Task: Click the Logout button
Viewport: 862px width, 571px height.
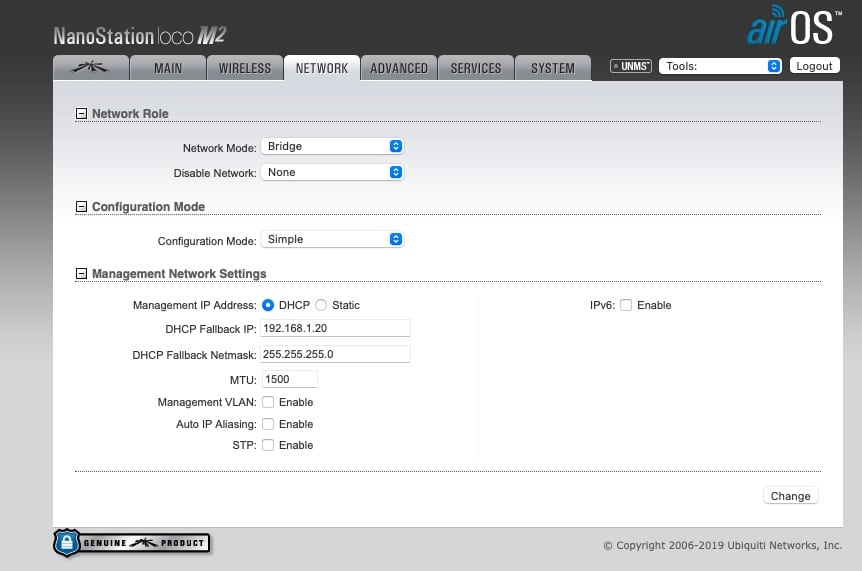Action: click(x=814, y=66)
